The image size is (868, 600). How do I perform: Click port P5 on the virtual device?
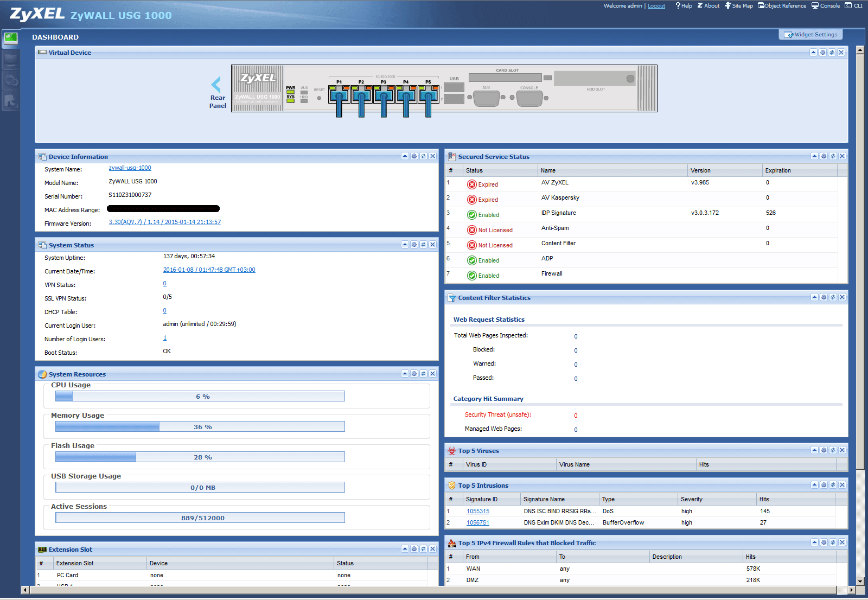(428, 97)
